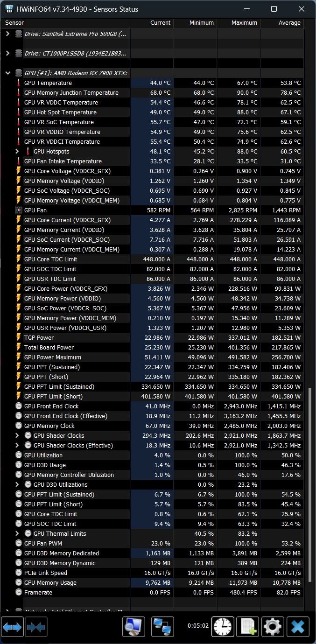Select the GPU Core Power (VDDCR_GFX) row
The width and height of the screenshot is (316, 644).
(x=153, y=289)
